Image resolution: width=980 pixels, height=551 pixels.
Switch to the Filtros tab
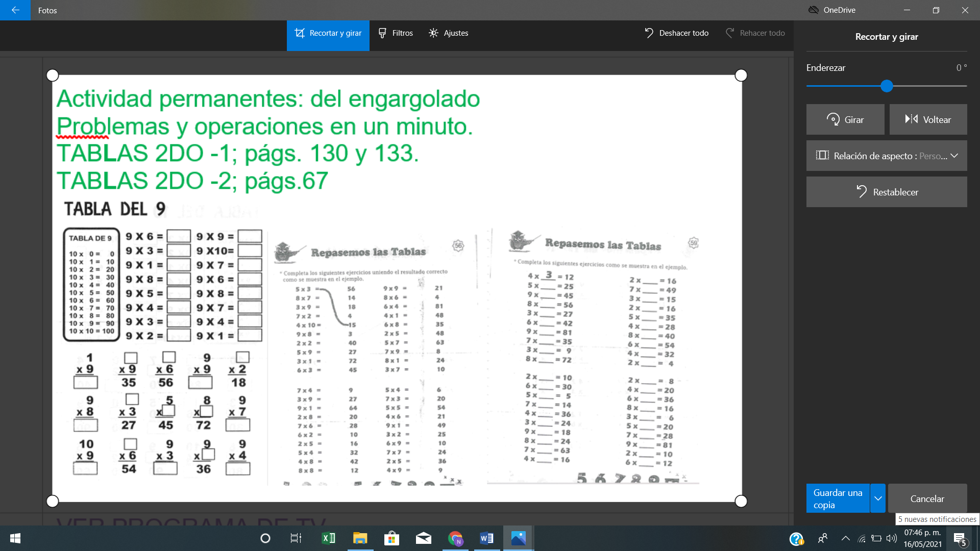tap(396, 33)
